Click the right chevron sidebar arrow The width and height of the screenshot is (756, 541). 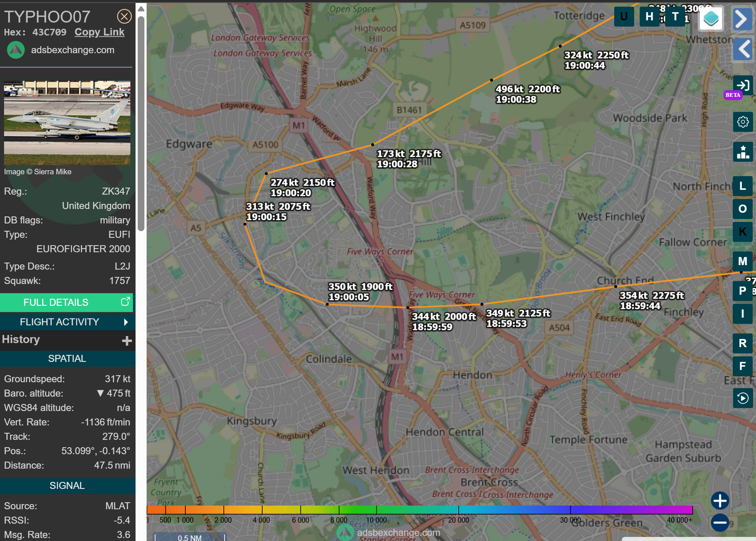pyautogui.click(x=742, y=19)
